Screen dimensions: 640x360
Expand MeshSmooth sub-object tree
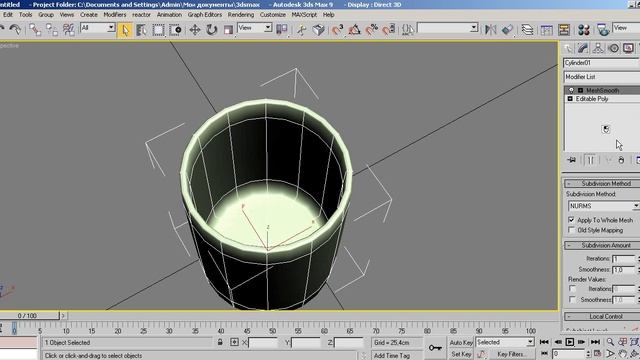pos(580,90)
